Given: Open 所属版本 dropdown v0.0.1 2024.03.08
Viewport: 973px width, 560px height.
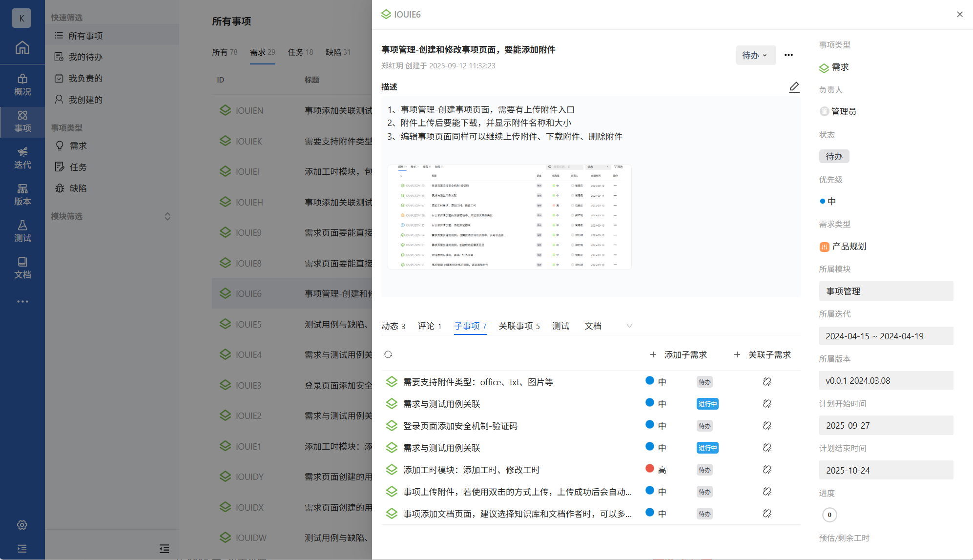Looking at the screenshot, I should tap(886, 381).
